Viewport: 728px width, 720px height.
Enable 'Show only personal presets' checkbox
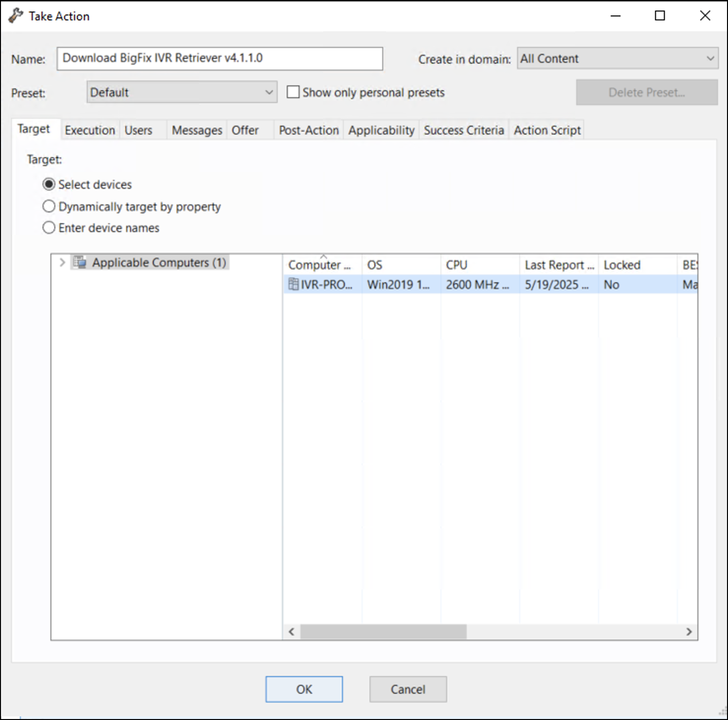click(x=293, y=92)
